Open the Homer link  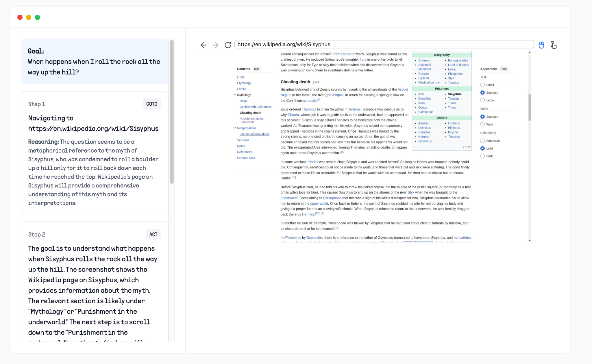(x=346, y=54)
